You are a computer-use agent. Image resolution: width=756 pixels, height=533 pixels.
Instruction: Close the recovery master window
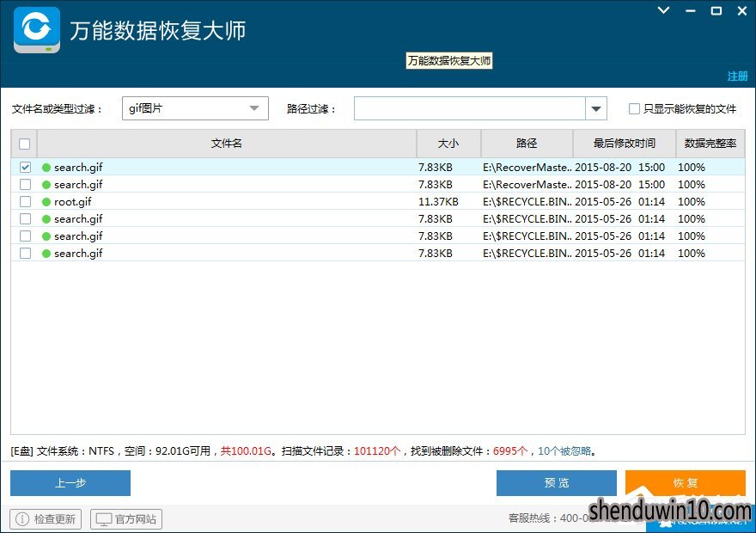pos(742,10)
